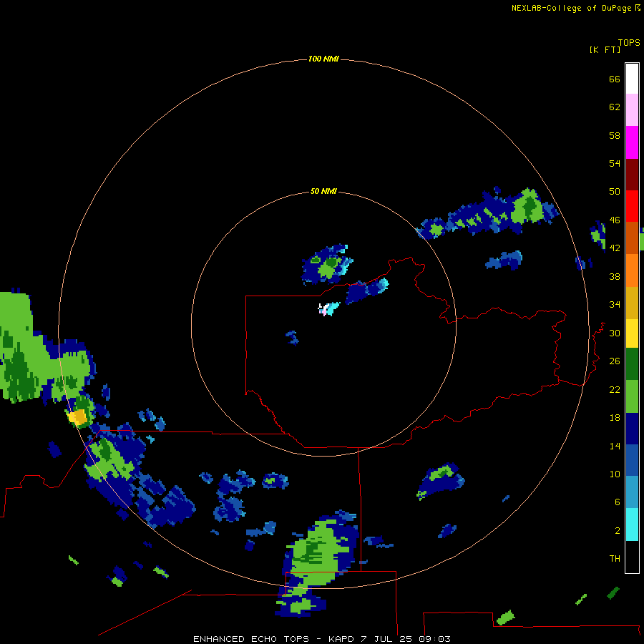Viewport: 644px width, 644px height.
Task: Click the light blue swatch above 6
Action: coord(632,492)
